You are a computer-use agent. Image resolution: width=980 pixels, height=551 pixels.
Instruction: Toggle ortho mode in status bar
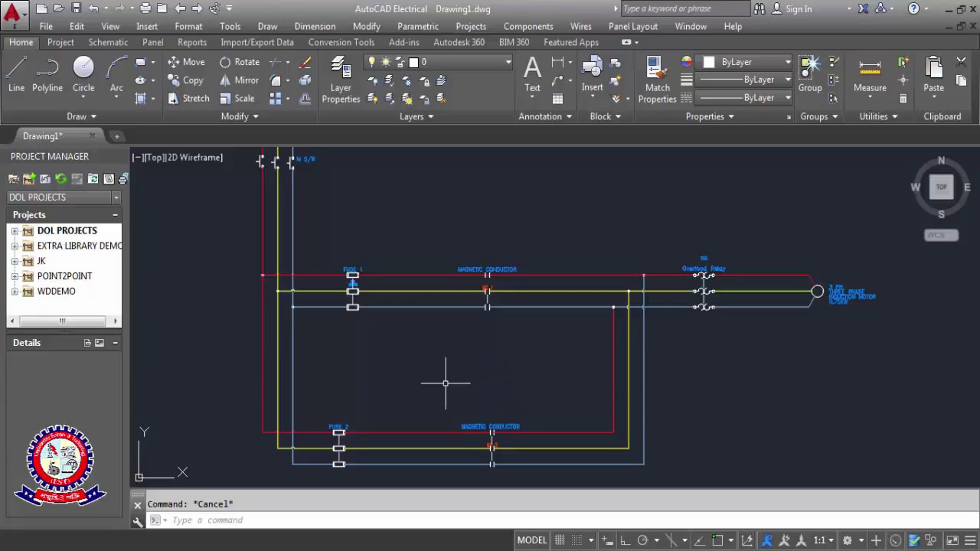pos(625,540)
